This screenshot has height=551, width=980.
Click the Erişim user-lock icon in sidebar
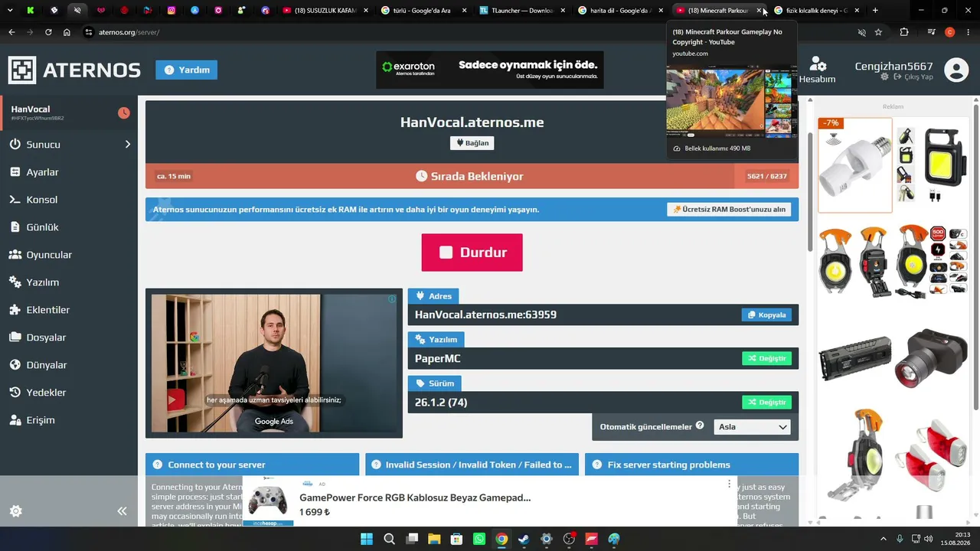(15, 420)
